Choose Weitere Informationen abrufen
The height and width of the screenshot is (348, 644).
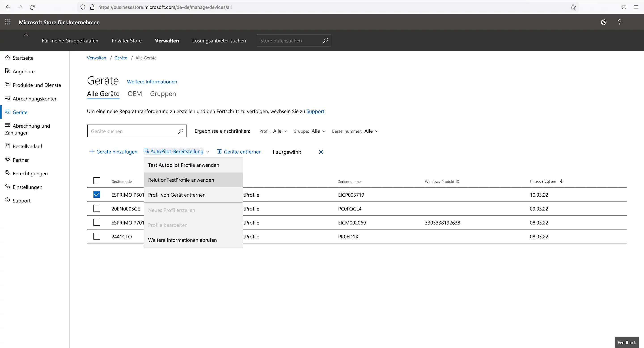point(193,240)
